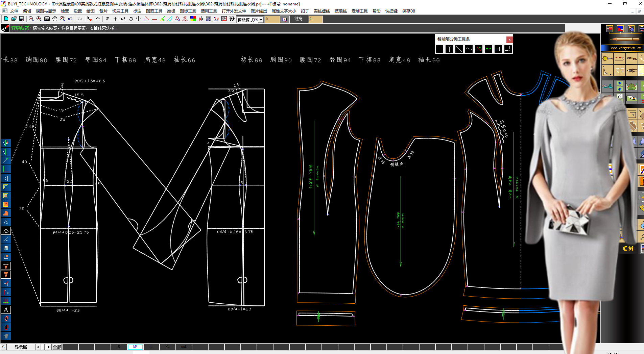Select curve point edit tool in smart pen toolbar
The height and width of the screenshot is (354, 644).
point(479,49)
